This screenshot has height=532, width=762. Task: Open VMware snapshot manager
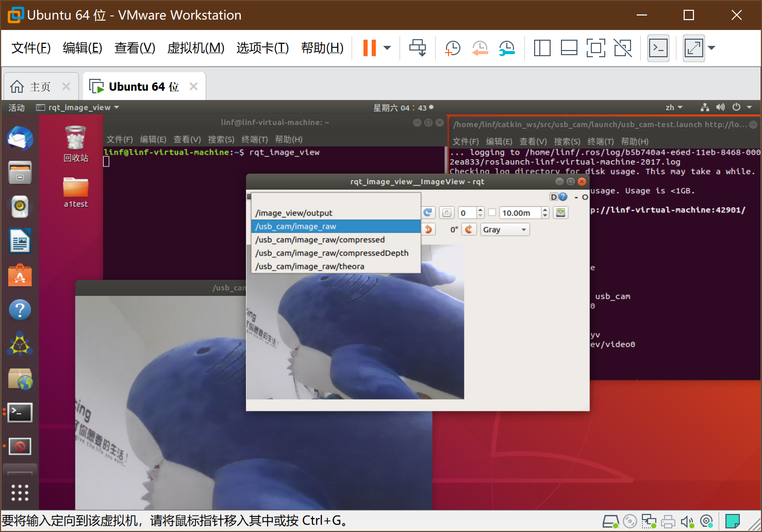coord(507,48)
